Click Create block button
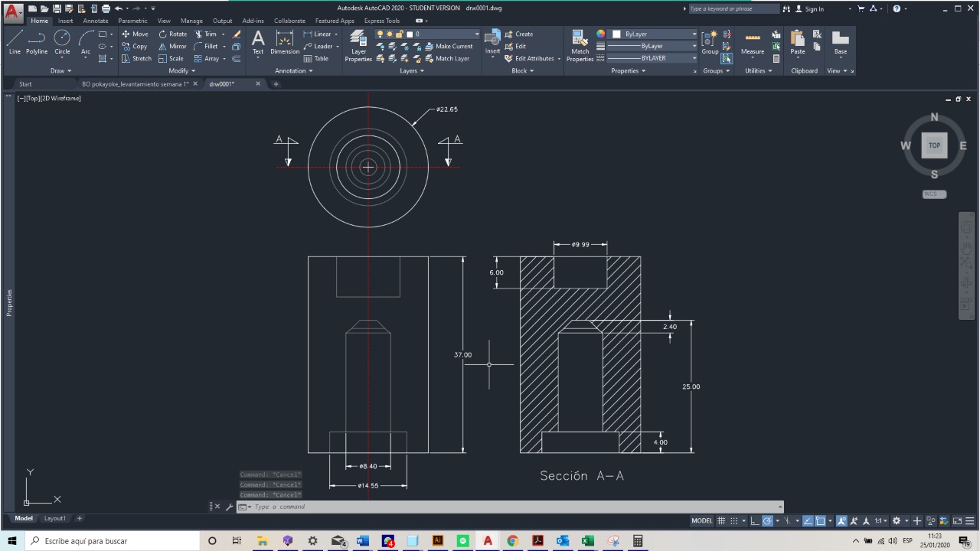980x551 pixels. [518, 34]
